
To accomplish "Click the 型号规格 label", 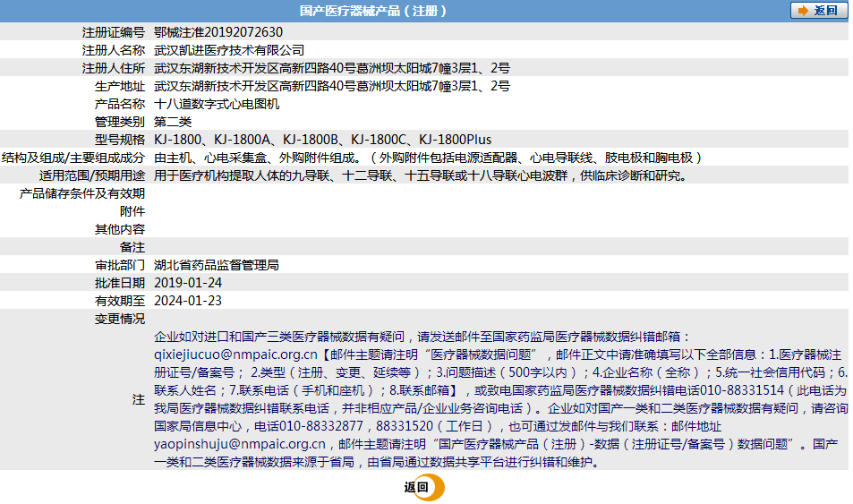I will (x=120, y=140).
